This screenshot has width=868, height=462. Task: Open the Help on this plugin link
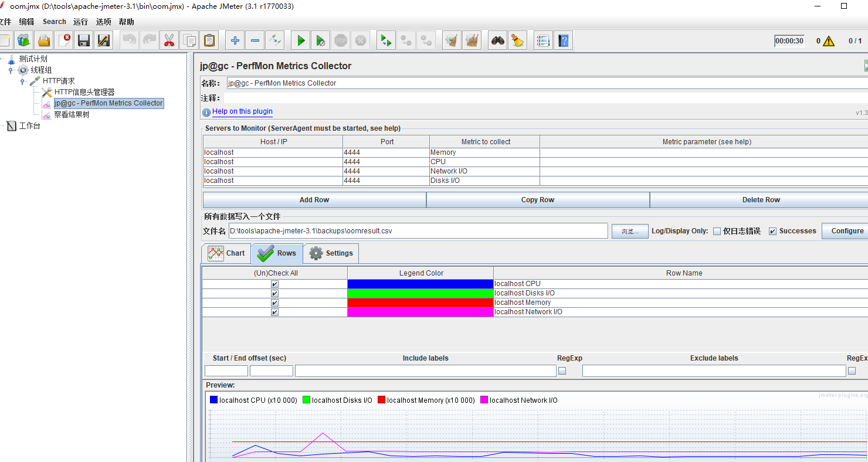tap(242, 111)
